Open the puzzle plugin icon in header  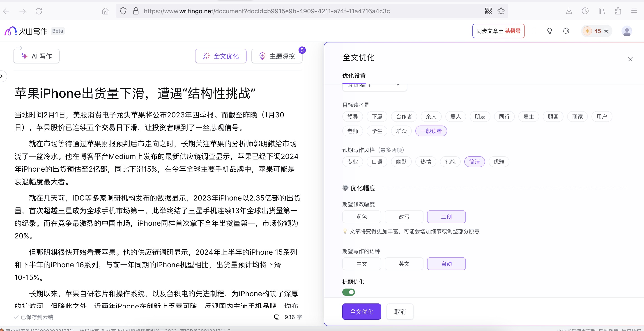(x=566, y=31)
